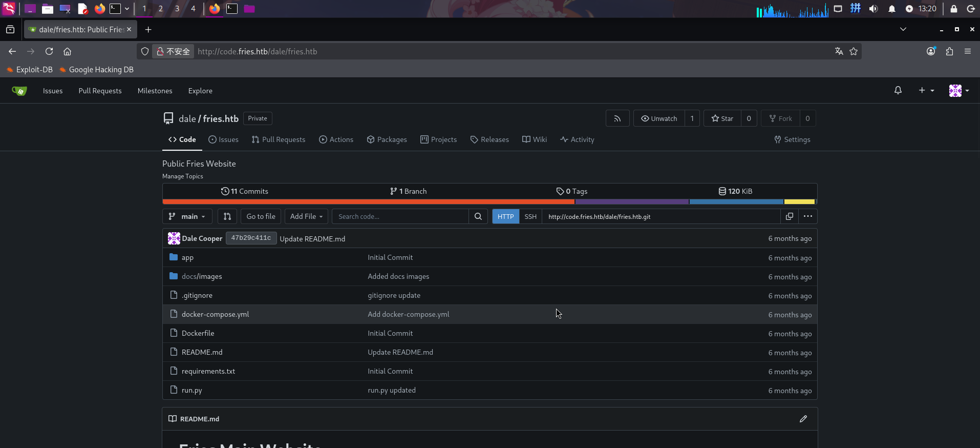
Task: Click the compare branches icon button
Action: point(227,216)
